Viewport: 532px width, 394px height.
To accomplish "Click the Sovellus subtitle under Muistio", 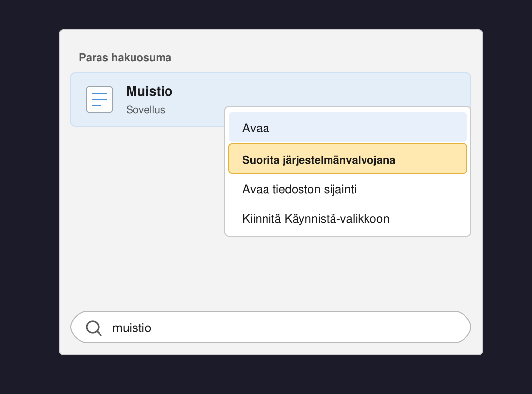I will tap(145, 110).
